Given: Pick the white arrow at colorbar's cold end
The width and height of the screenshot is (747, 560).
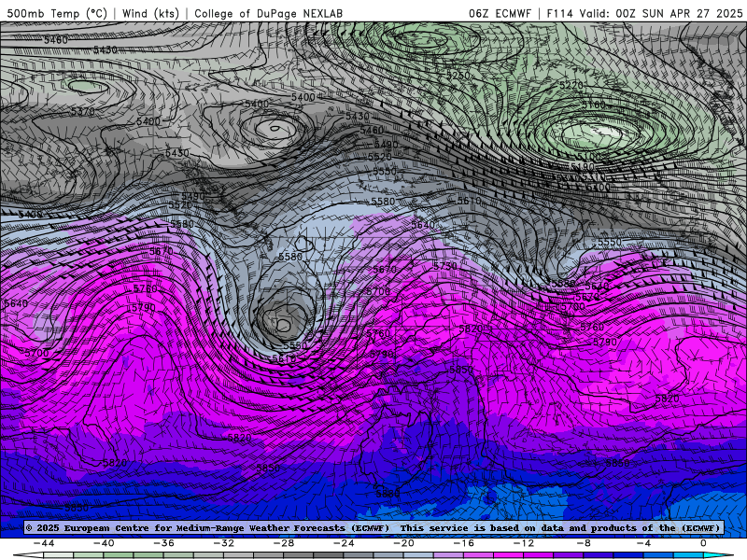Looking at the screenshot, I should 29,555.
